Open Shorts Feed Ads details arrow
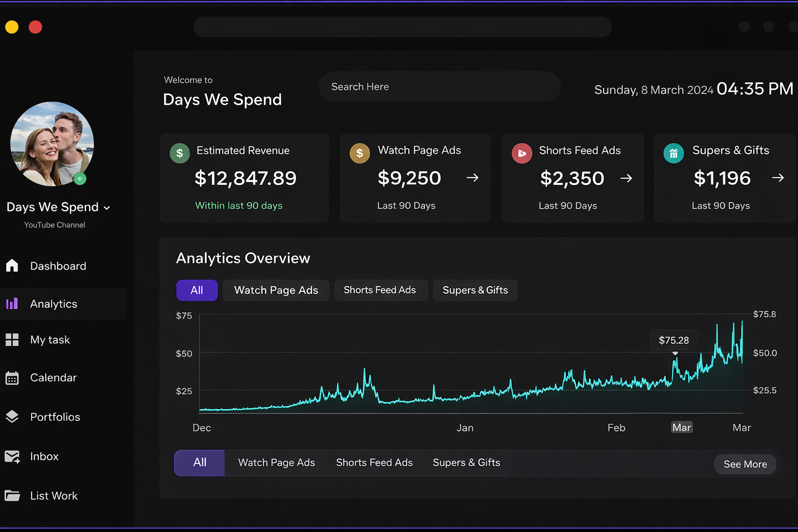The width and height of the screenshot is (798, 532). [x=626, y=178]
